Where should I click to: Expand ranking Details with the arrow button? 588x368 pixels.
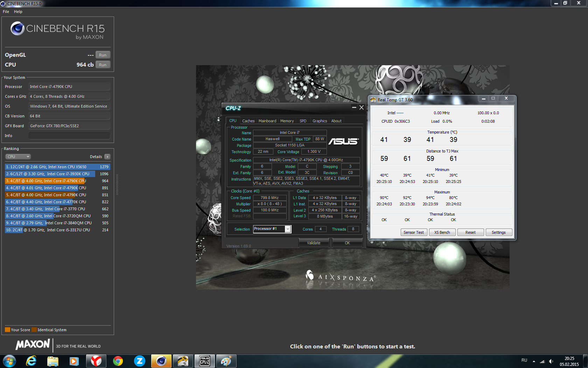pos(107,157)
